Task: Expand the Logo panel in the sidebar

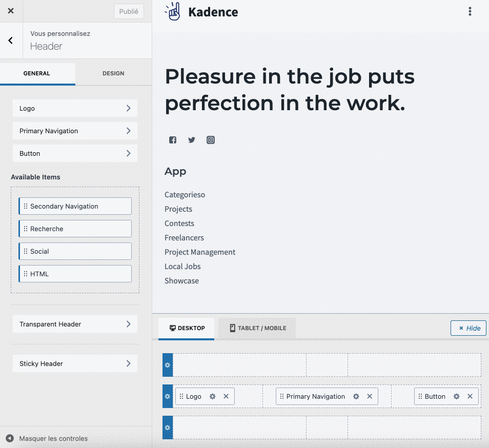Action: (75, 108)
